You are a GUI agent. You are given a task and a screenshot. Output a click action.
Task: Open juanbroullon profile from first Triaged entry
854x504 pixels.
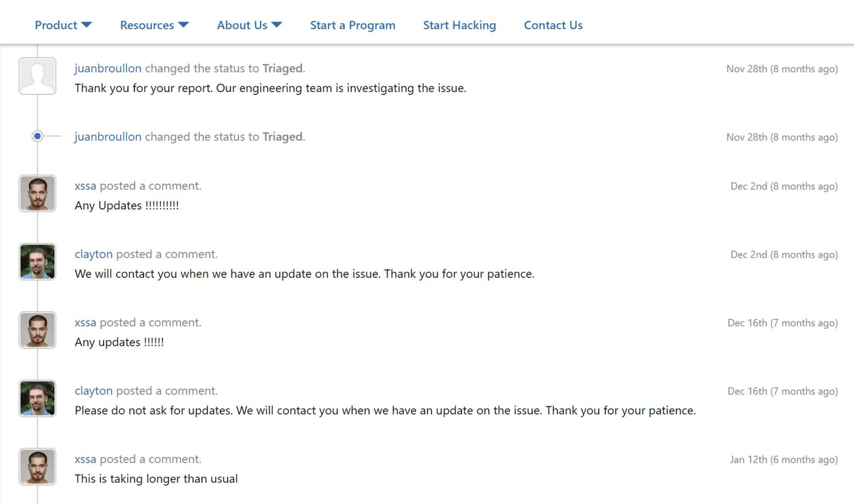[x=108, y=68]
